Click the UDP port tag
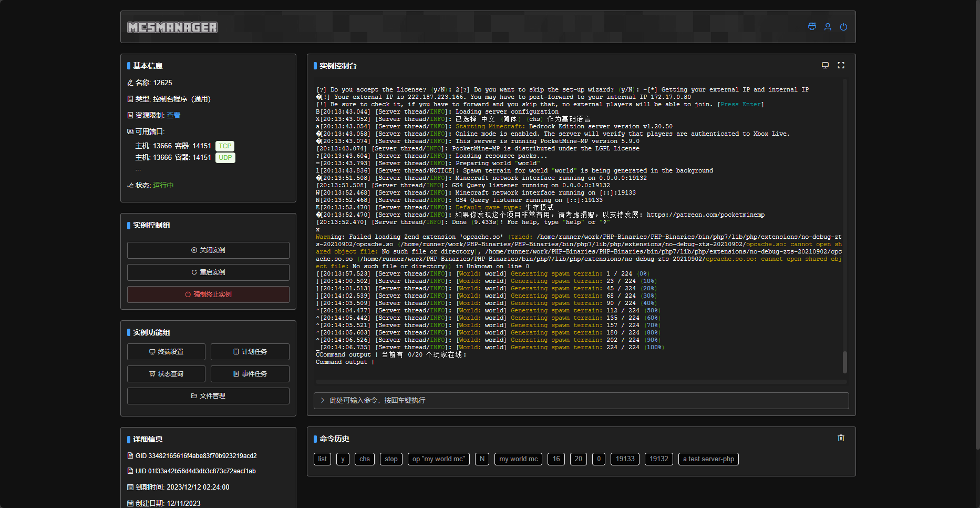This screenshot has width=980, height=508. click(x=225, y=158)
